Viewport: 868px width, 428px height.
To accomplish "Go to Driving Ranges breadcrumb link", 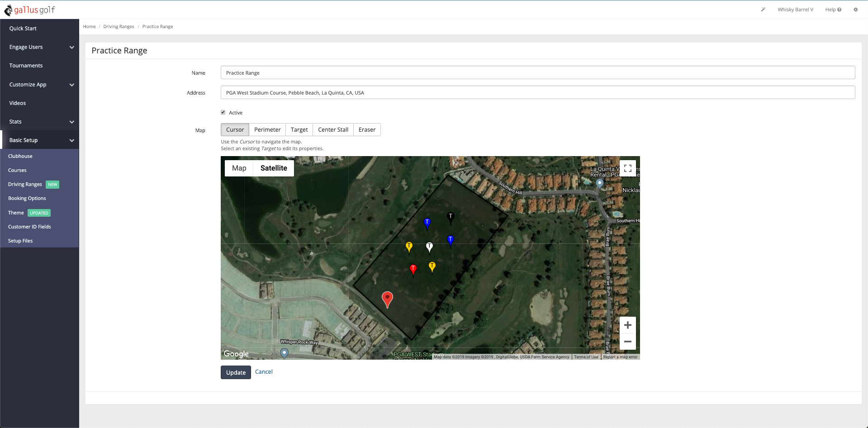I will click(x=119, y=27).
